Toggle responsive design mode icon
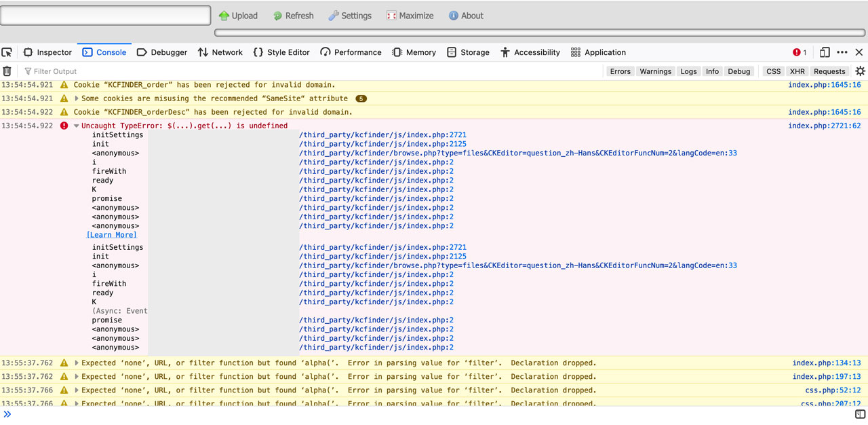The image size is (868, 425). pos(825,52)
